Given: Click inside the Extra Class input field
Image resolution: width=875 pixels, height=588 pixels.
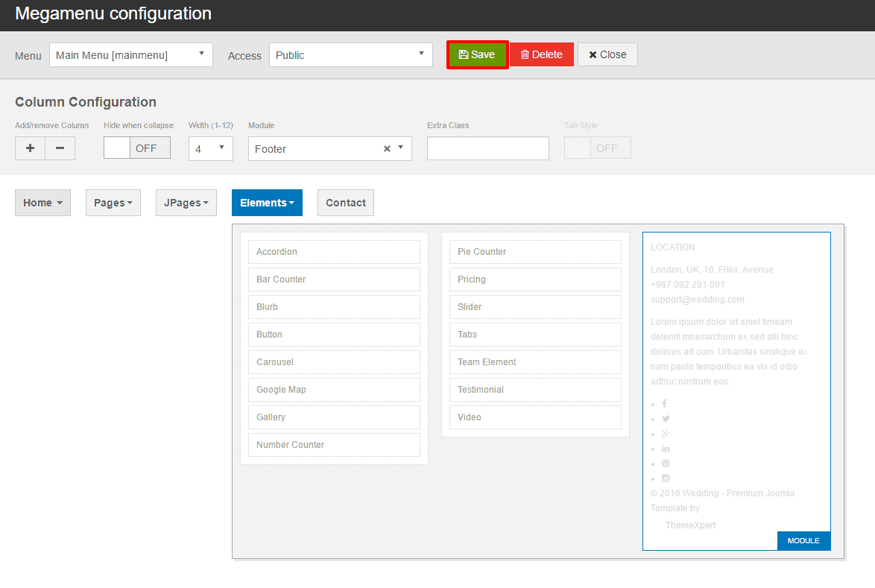Looking at the screenshot, I should coord(487,148).
